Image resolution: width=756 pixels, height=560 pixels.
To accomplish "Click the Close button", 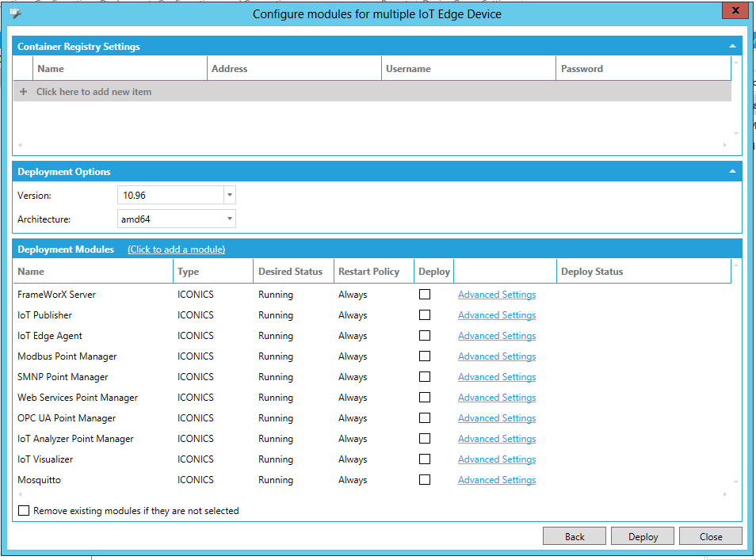I will [711, 536].
